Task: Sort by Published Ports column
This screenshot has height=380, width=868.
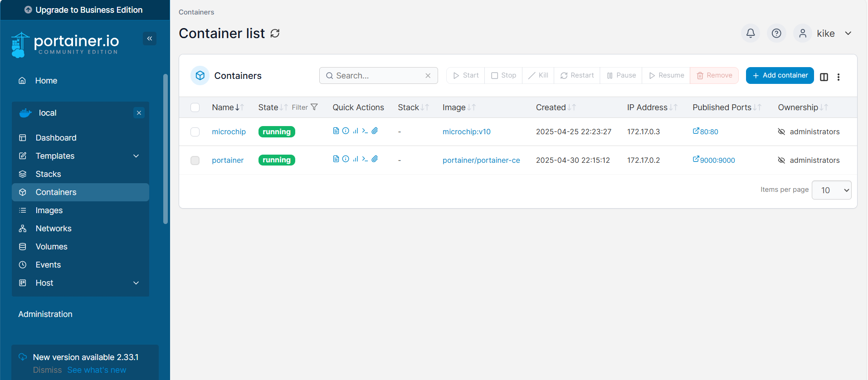Action: coord(727,107)
